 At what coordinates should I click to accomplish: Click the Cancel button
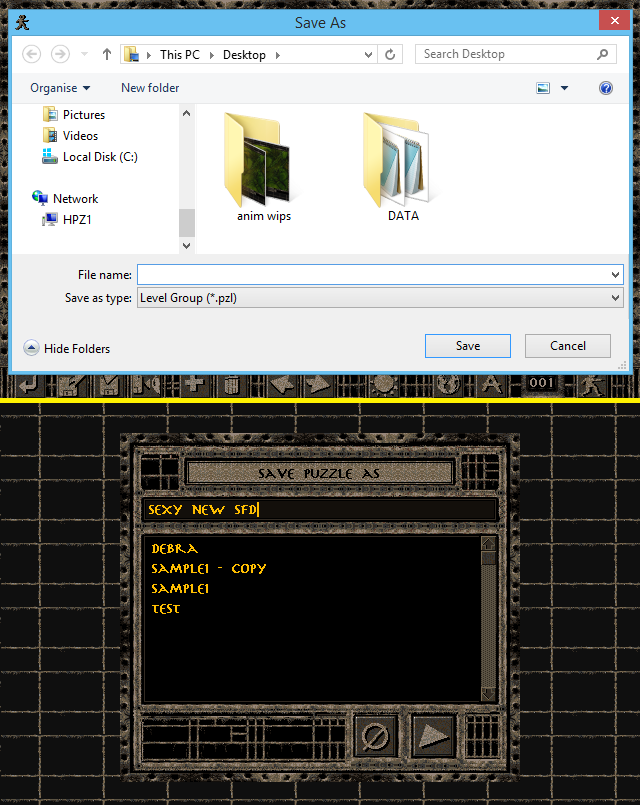click(x=568, y=346)
